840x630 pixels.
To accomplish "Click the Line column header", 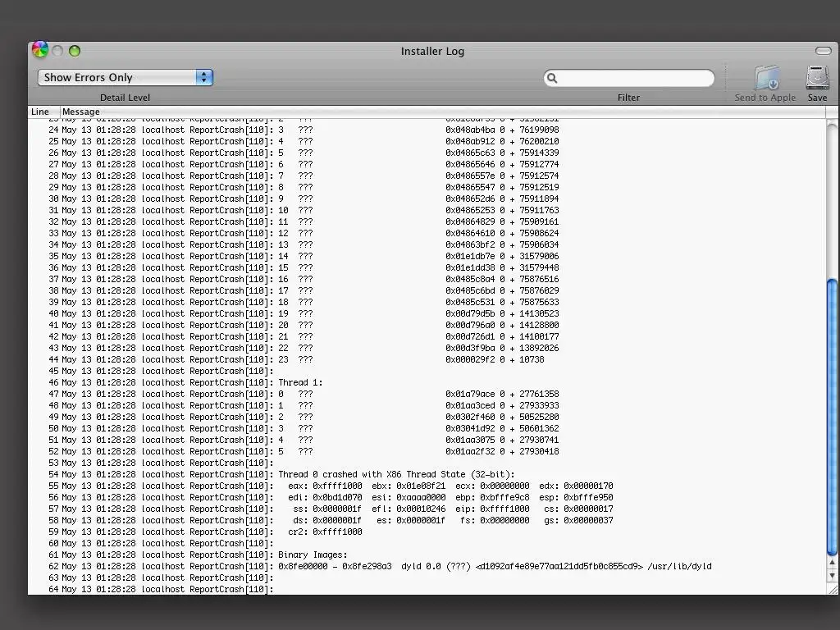I will [40, 112].
